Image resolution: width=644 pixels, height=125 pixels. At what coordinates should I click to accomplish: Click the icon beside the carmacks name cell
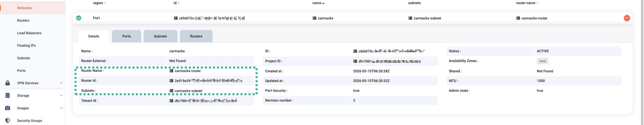(x=314, y=18)
